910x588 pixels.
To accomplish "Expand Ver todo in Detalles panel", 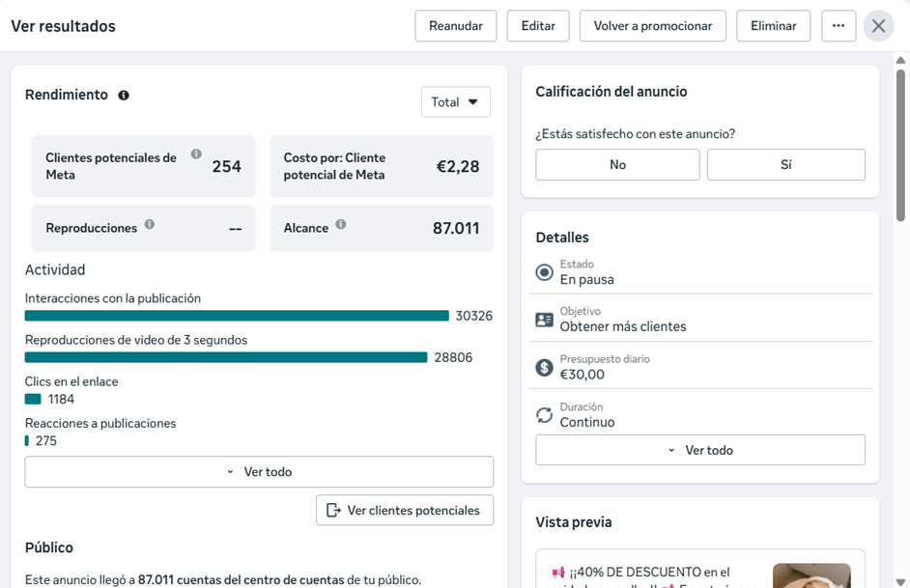I will pyautogui.click(x=700, y=450).
